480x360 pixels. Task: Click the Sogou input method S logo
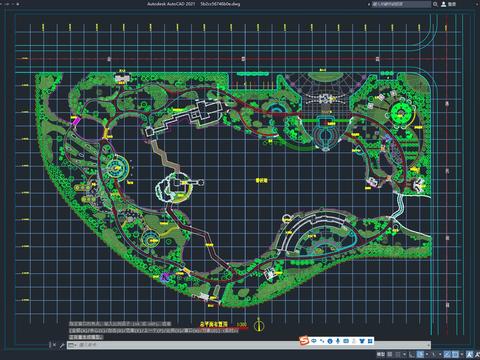point(304,341)
